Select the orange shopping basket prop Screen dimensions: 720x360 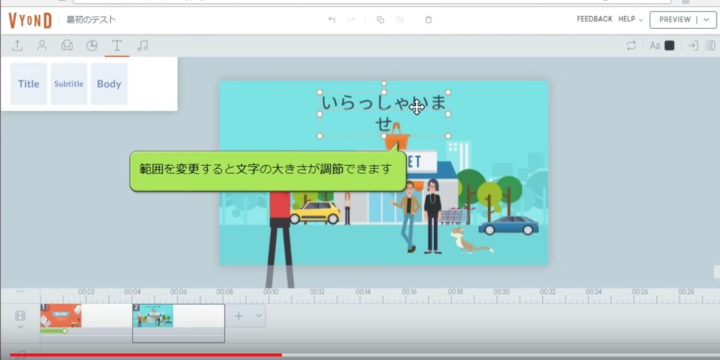[397, 137]
